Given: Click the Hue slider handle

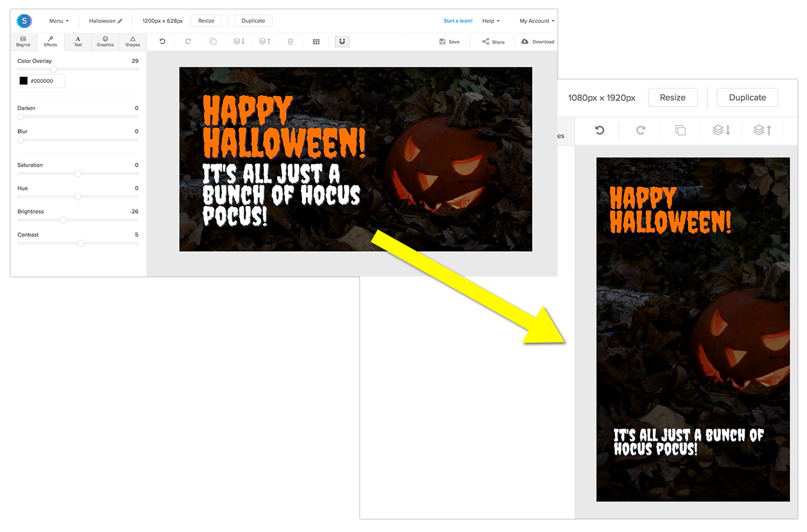Looking at the screenshot, I should 78,197.
